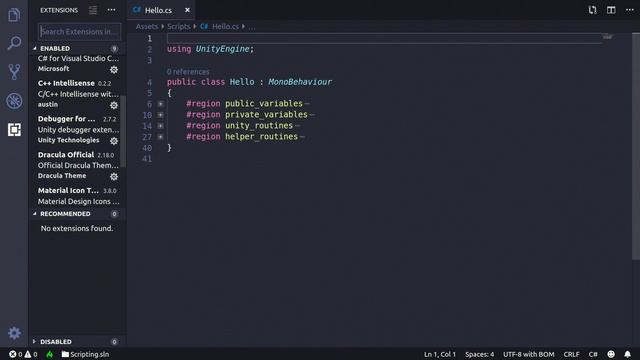Viewport: 640px width, 360px height.
Task: Change language mode via C# status item
Action: click(x=593, y=354)
